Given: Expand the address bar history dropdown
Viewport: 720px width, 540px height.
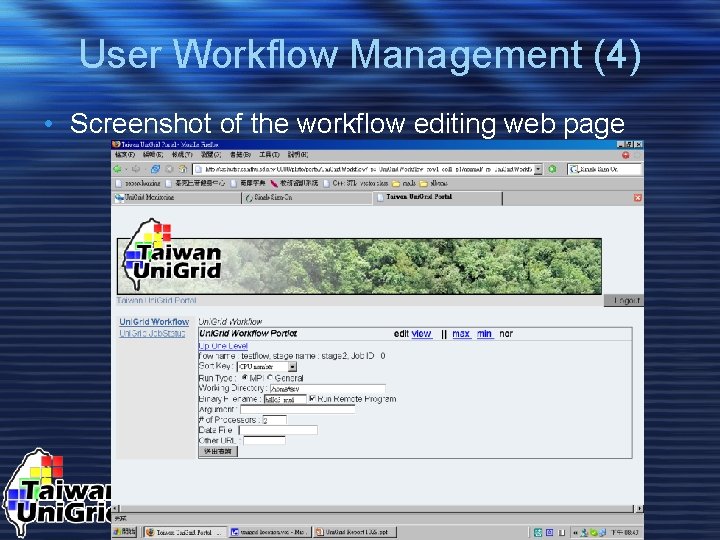Looking at the screenshot, I should tap(538, 169).
